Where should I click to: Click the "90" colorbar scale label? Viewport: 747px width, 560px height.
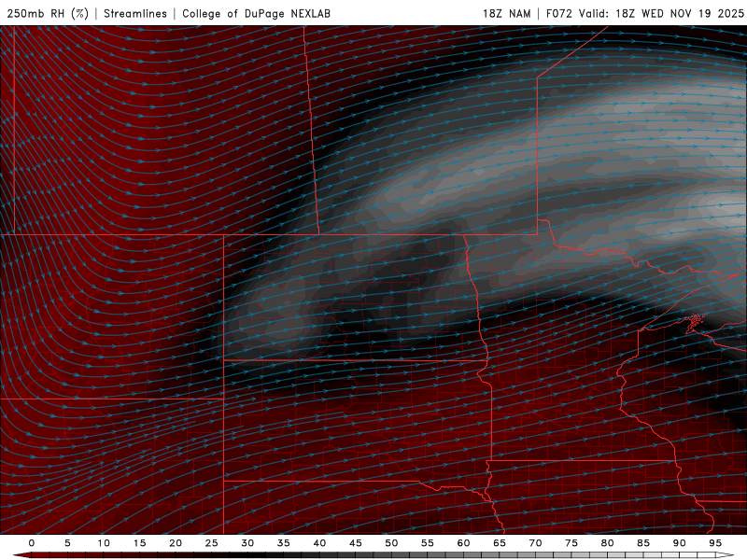[679, 543]
